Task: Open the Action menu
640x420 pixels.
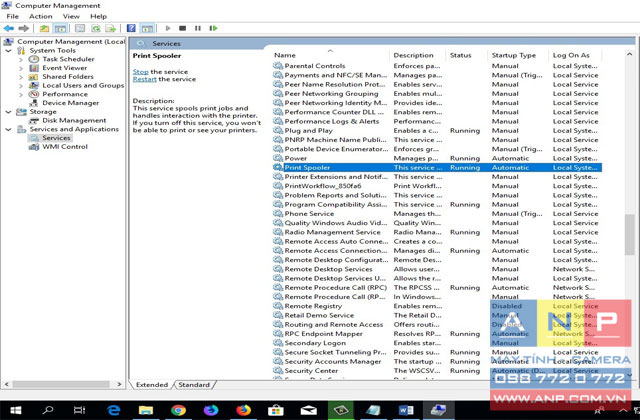Action: [40, 16]
